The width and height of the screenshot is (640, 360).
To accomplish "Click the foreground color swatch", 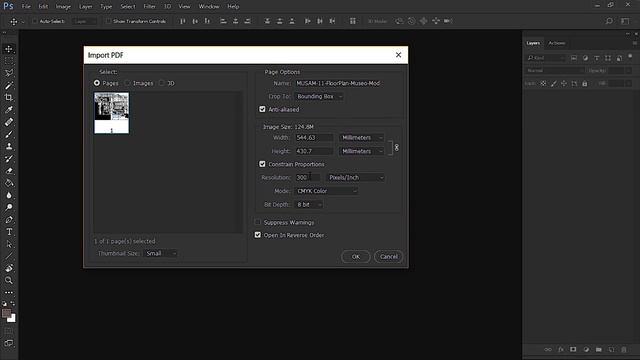I will [6, 313].
